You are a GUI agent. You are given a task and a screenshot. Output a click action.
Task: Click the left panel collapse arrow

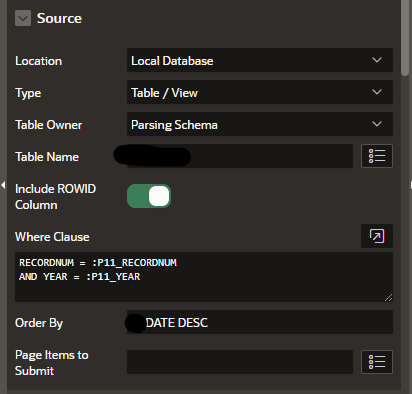point(3,185)
